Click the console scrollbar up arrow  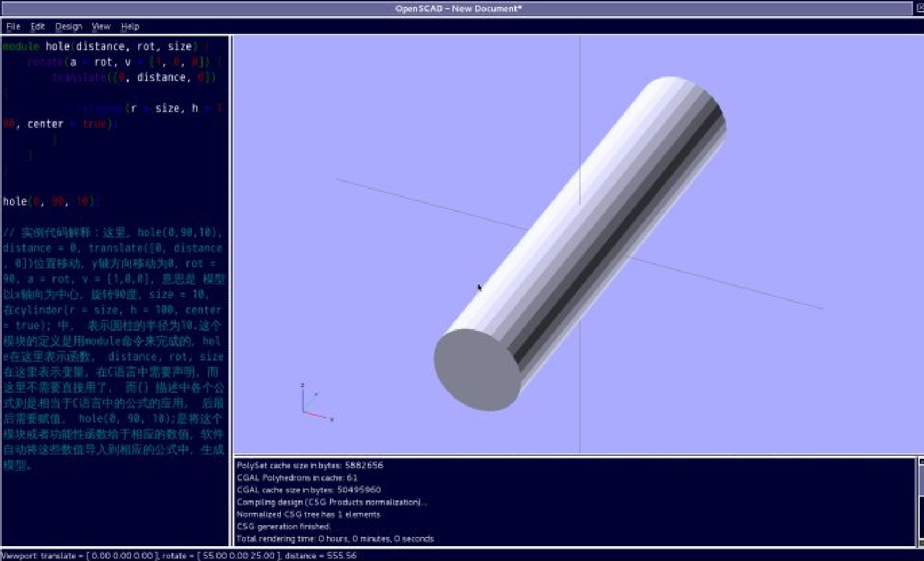click(x=921, y=461)
